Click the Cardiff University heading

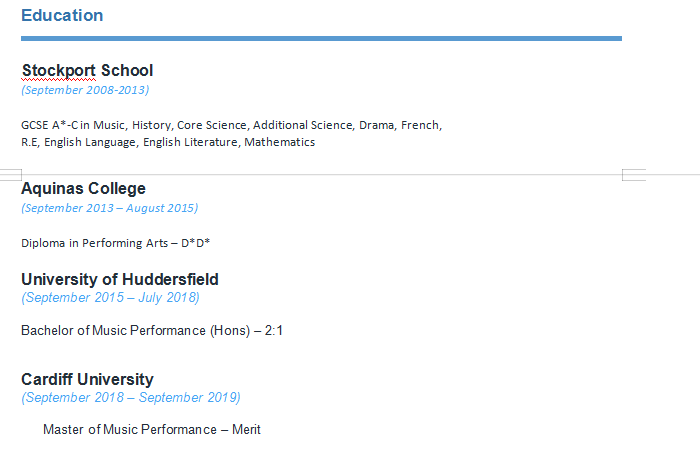pos(87,379)
